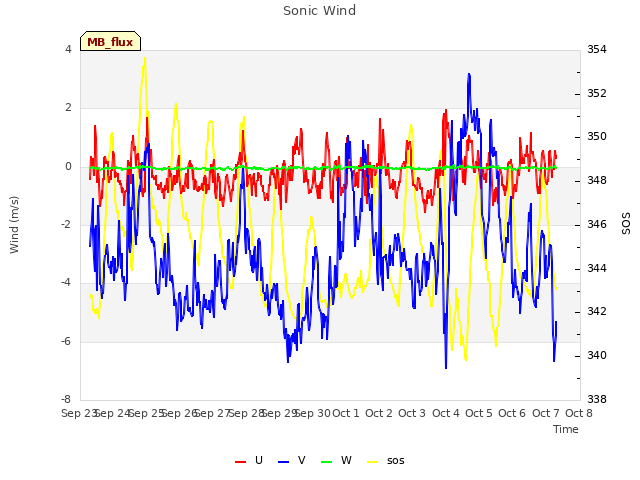640x480 pixels.
Task: Click the yellow sos peak near Sep 25
Action: [145, 58]
